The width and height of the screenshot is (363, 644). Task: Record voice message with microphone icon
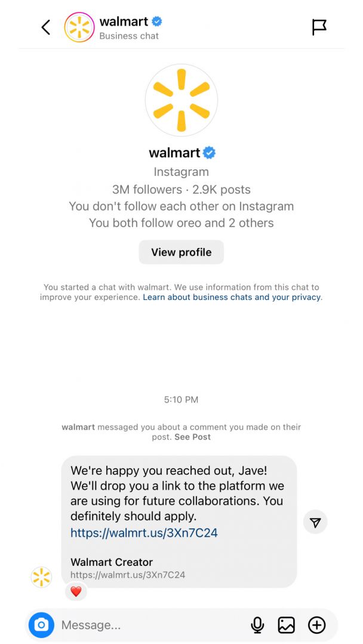[x=257, y=625]
